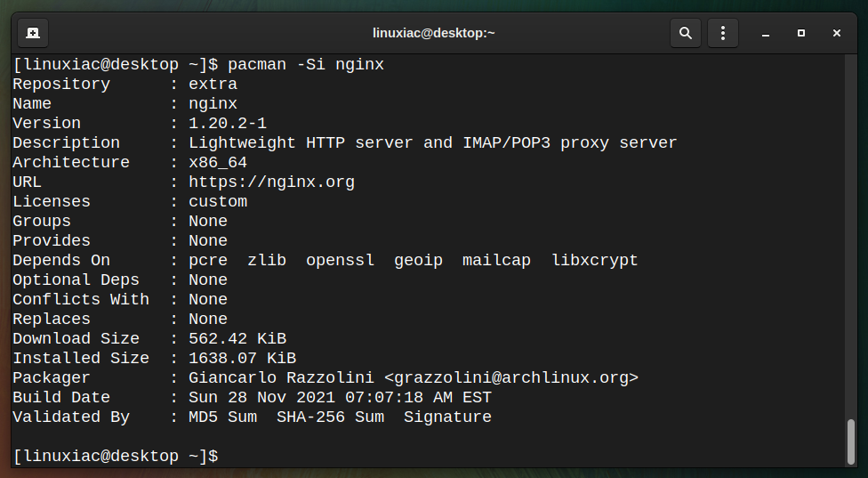The image size is (868, 478).
Task: Click the Installed Size value 1638.07 KiB
Action: coord(243,359)
